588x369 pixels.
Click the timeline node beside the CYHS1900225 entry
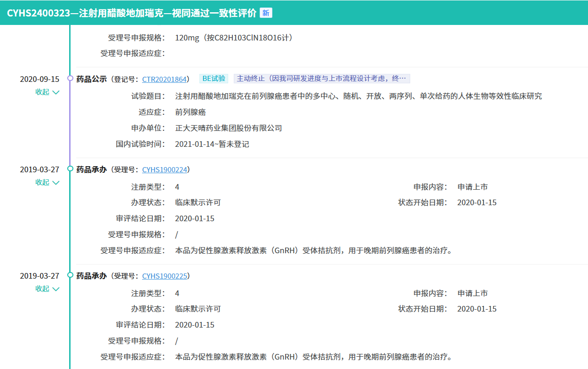coord(70,275)
